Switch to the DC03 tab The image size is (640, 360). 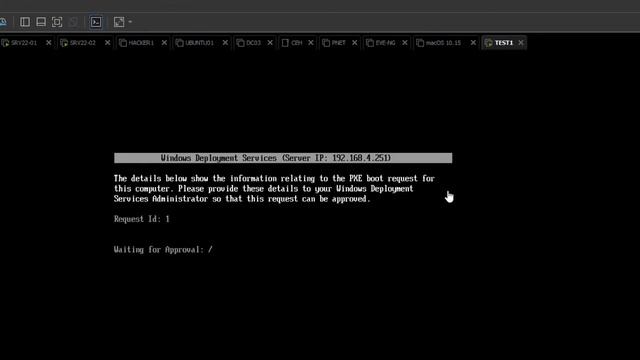(253, 43)
